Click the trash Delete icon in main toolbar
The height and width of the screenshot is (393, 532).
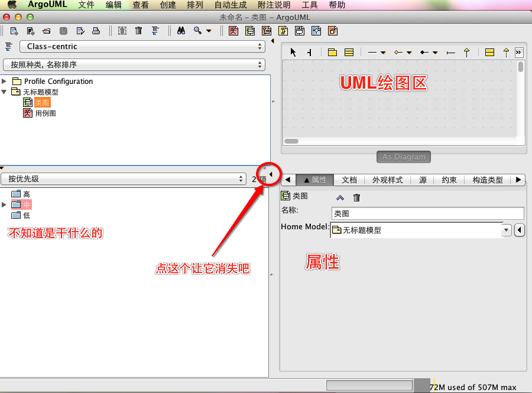138,31
